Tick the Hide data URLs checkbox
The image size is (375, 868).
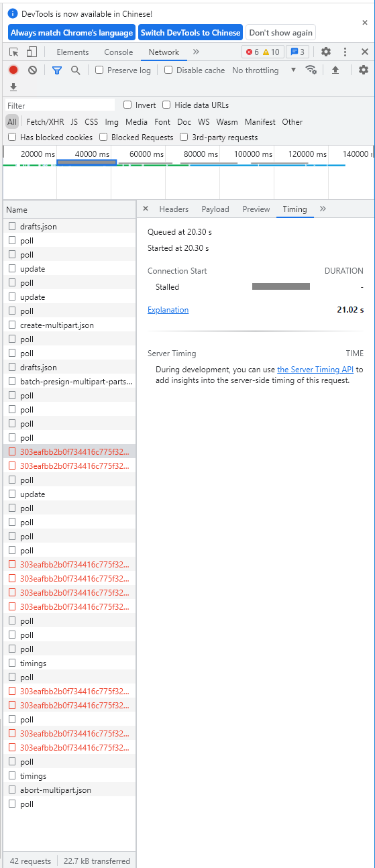click(166, 105)
